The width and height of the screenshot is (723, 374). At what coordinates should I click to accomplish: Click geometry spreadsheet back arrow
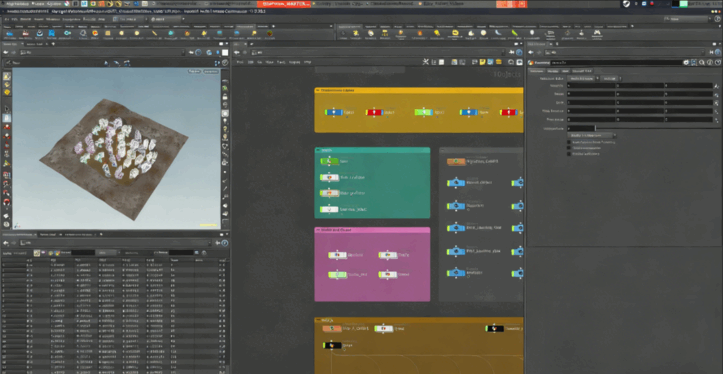tap(6, 243)
